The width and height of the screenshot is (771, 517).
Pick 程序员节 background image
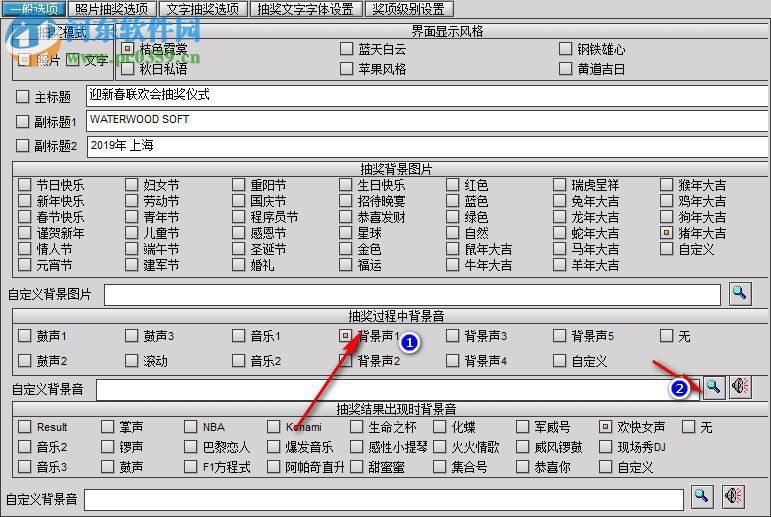click(238, 217)
